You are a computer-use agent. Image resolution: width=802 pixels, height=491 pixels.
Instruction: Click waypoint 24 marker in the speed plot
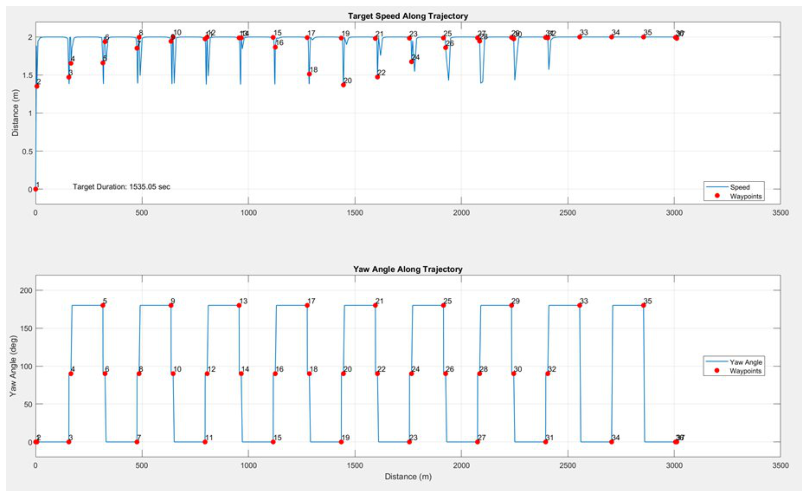coord(411,62)
